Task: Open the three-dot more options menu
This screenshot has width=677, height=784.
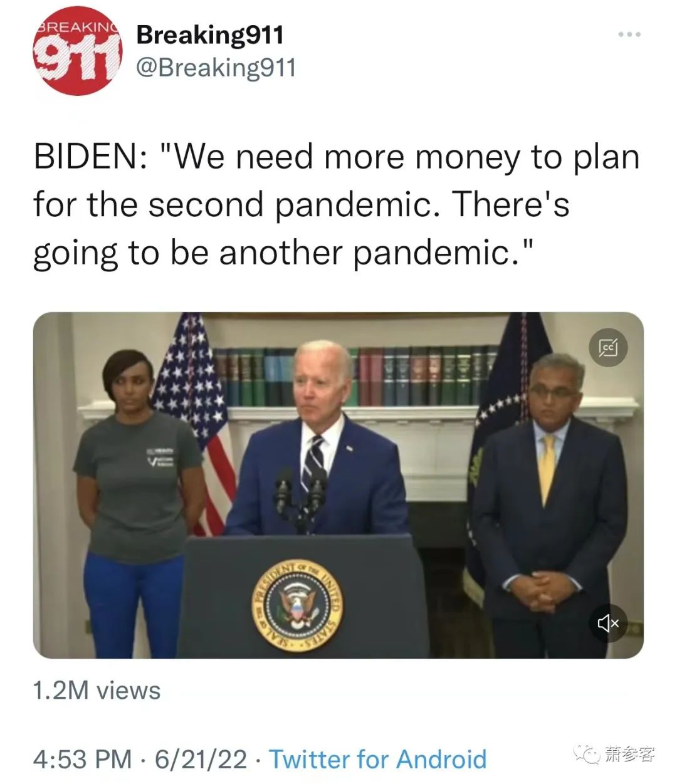Action: pyautogui.click(x=629, y=34)
